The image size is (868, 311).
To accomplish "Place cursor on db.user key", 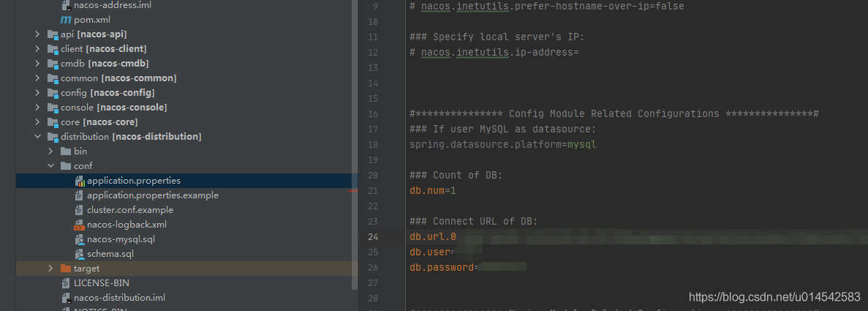I will click(x=429, y=252).
